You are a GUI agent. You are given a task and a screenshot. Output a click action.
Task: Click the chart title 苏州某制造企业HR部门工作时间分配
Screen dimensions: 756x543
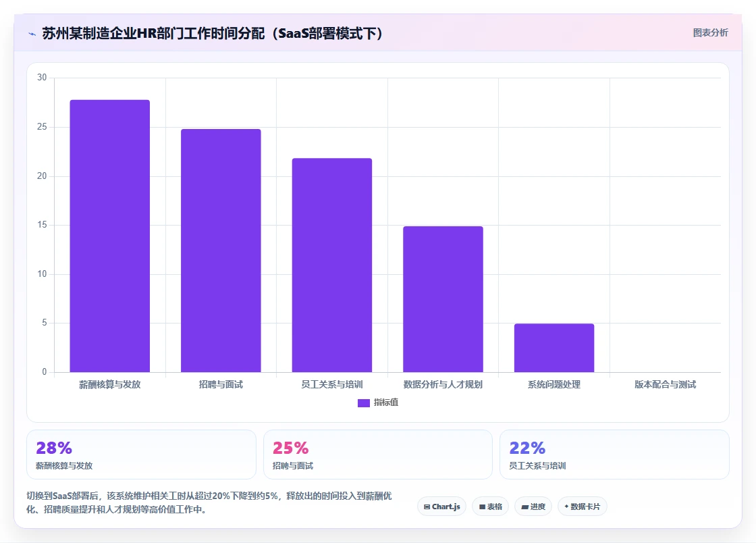coord(213,33)
